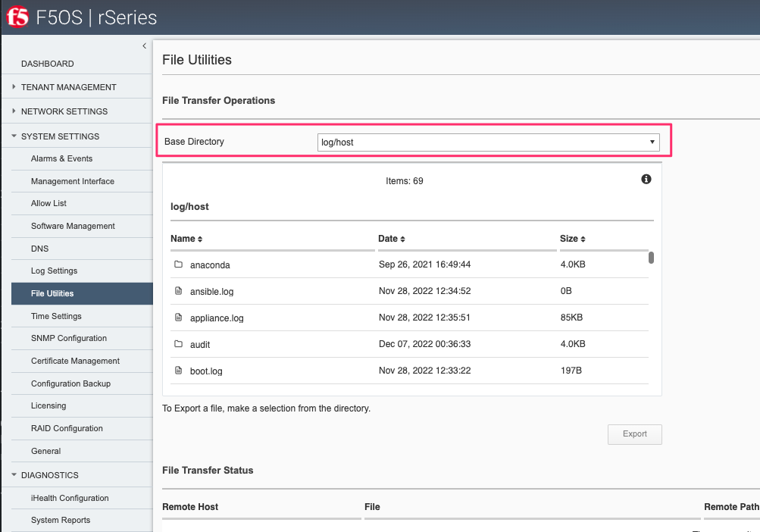Viewport: 760px width, 532px height.
Task: Click the ansible.log file icon
Action: pyautogui.click(x=178, y=290)
